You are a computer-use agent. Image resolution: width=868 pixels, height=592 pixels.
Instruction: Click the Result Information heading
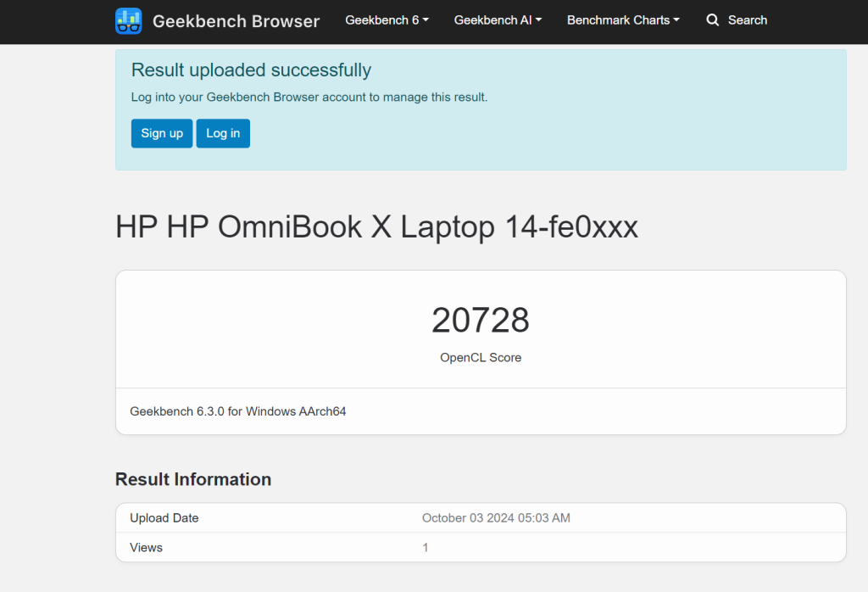click(192, 479)
